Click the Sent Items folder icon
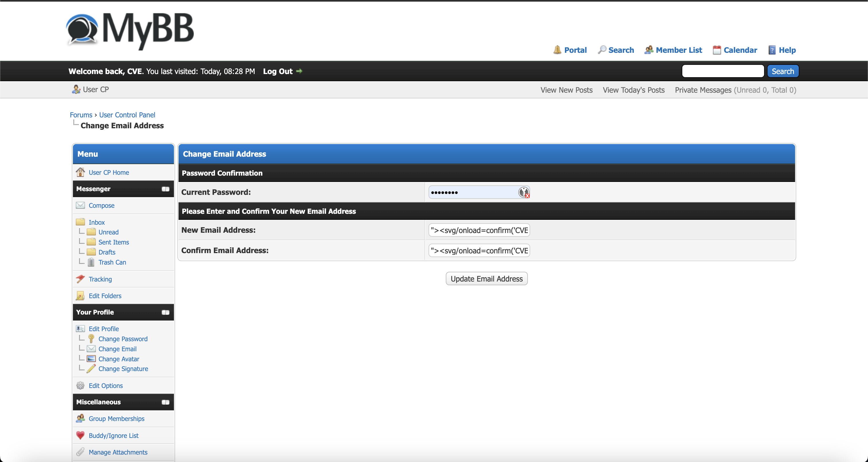 [91, 242]
